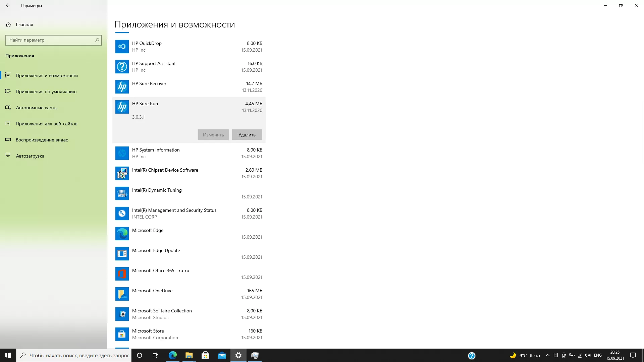
Task: Click the HP Sure Run icon
Action: tap(122, 107)
